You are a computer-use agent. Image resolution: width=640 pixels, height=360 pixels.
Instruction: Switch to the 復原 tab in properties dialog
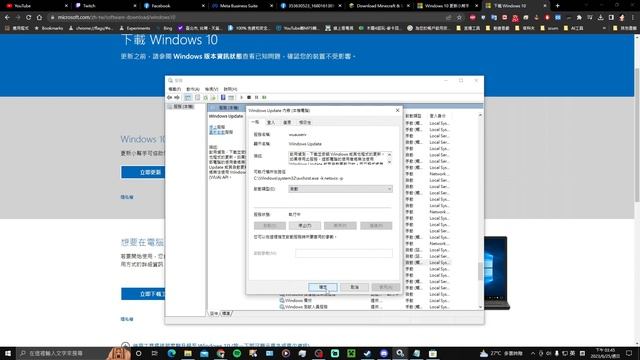pyautogui.click(x=287, y=122)
